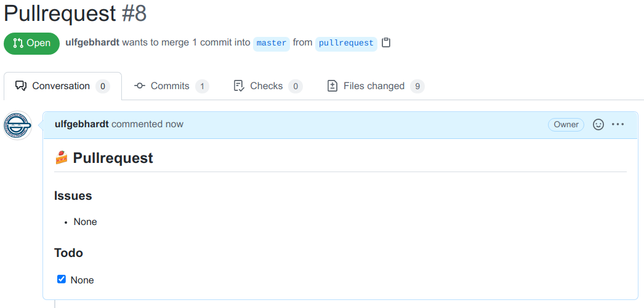The image size is (644, 308).
Task: Click the Owner badge on the comment
Action: (x=566, y=125)
